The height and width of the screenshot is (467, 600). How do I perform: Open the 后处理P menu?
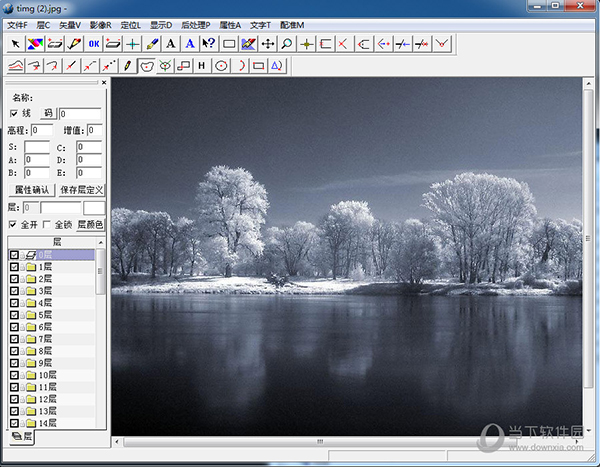click(x=196, y=25)
